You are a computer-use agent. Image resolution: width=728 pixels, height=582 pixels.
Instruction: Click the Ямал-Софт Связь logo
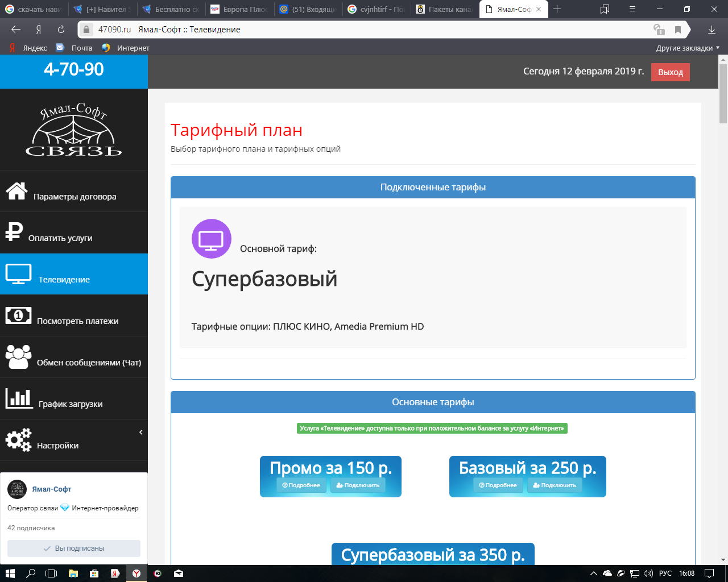pos(74,130)
